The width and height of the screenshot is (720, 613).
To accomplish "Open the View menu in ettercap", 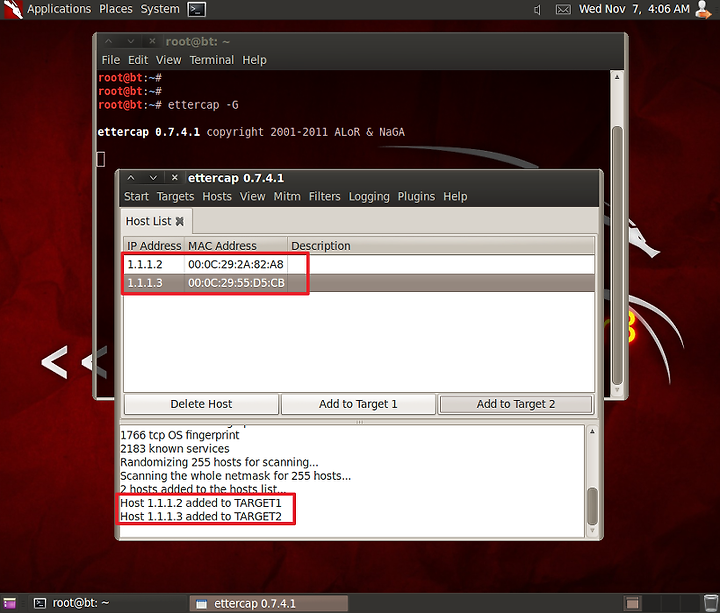I will 253,197.
